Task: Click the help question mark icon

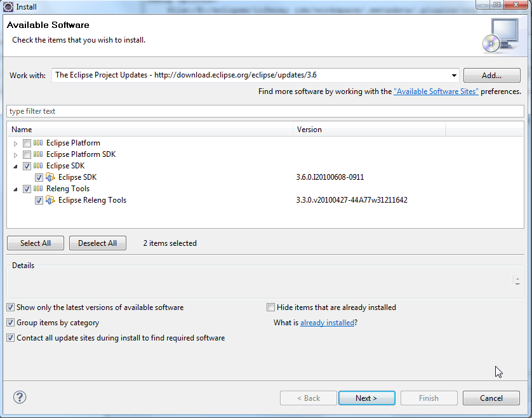Action: pyautogui.click(x=19, y=398)
